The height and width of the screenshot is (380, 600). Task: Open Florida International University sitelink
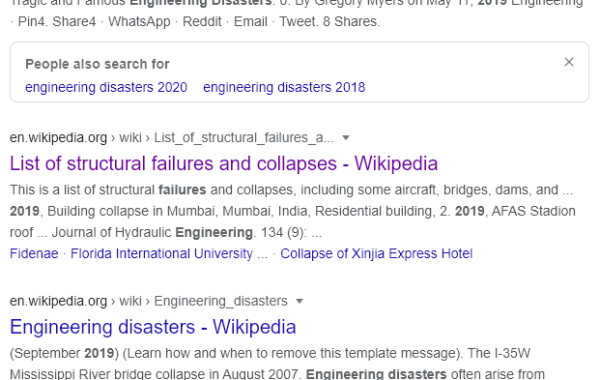pos(169,253)
